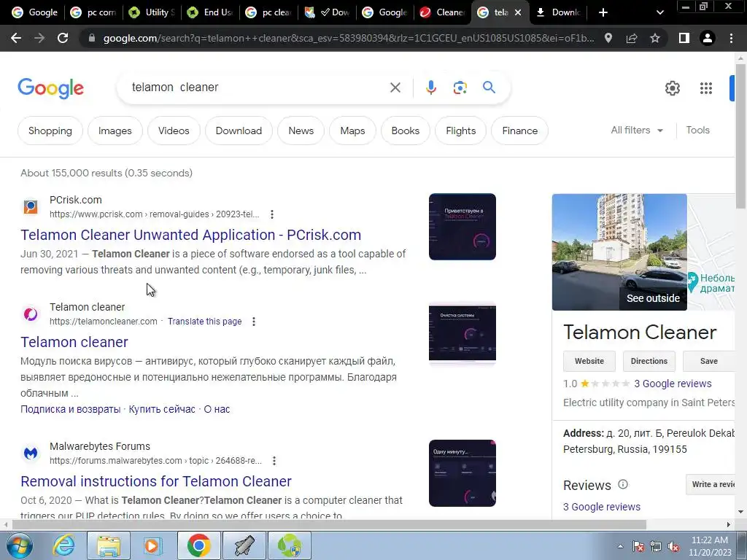Viewport: 747px width, 560px height.
Task: Open tab search dropdown chevron
Action: click(659, 12)
